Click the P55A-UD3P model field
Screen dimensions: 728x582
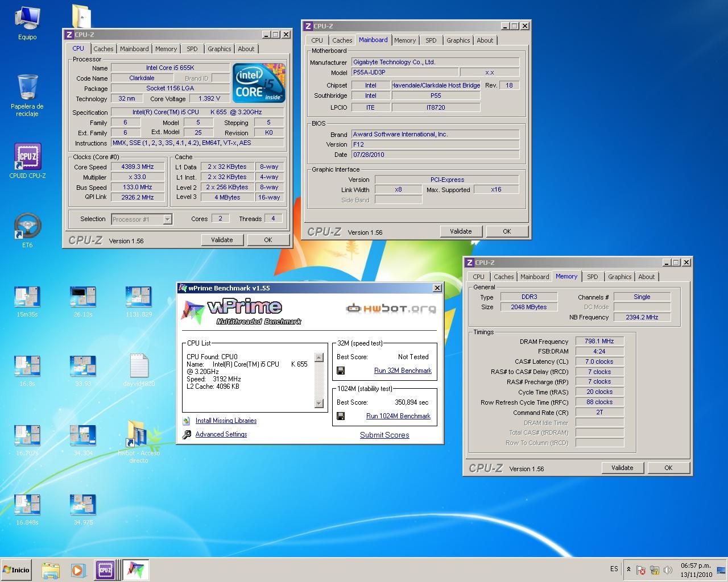(x=405, y=72)
